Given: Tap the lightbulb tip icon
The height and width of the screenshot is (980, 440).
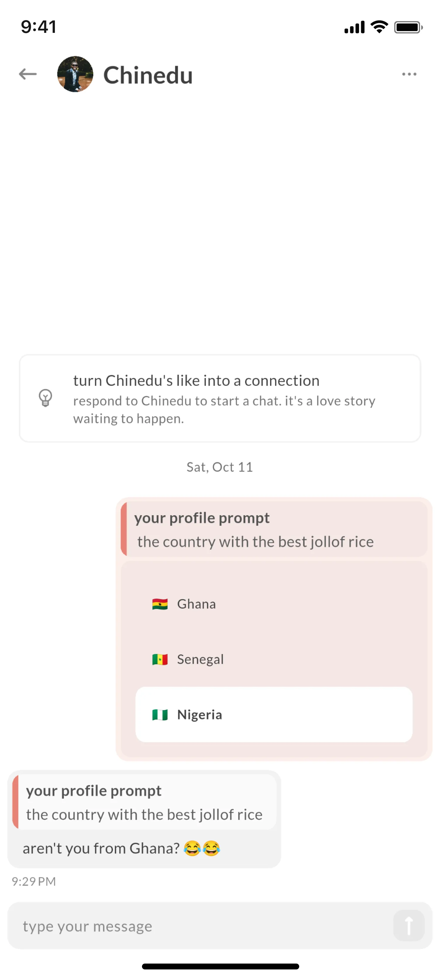Looking at the screenshot, I should point(46,398).
